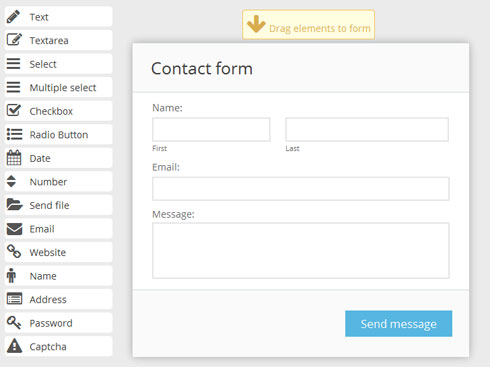Image resolution: width=490 pixels, height=367 pixels.
Task: Choose the Radio Button element
Action: coord(58,134)
